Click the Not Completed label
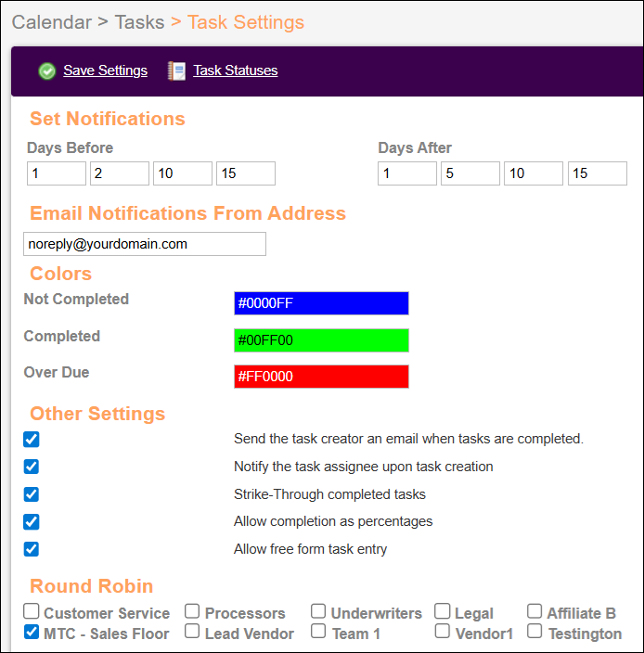This screenshot has height=653, width=644. [x=76, y=299]
